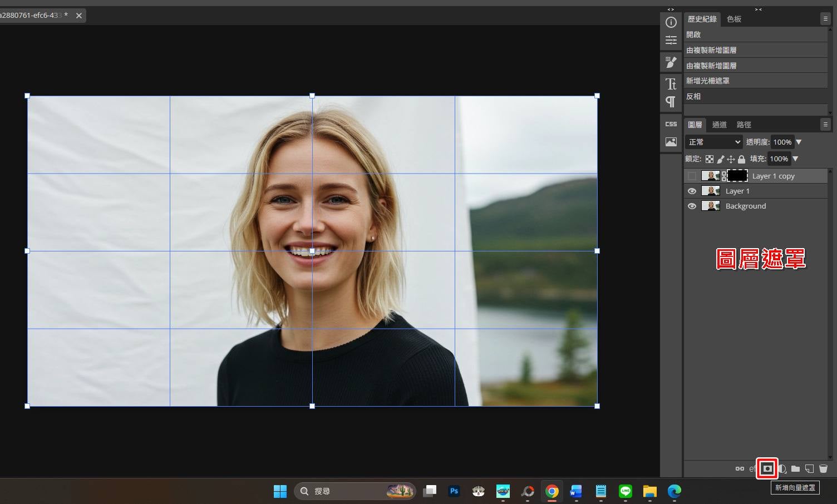
Task: Create a new folder in Layers panel
Action: pos(795,469)
